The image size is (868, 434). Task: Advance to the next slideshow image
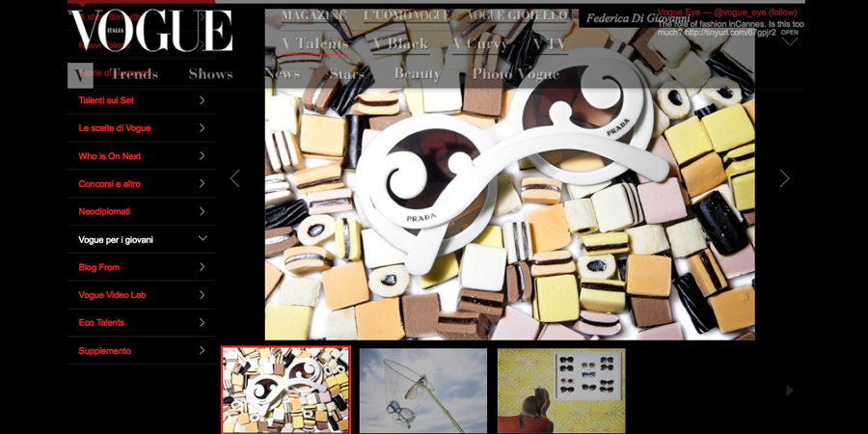(x=784, y=178)
